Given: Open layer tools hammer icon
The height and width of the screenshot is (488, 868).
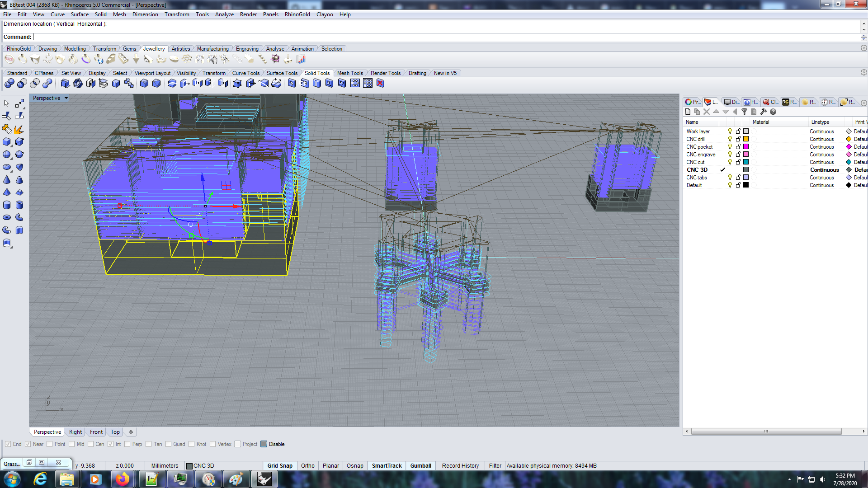Looking at the screenshot, I should coord(764,112).
